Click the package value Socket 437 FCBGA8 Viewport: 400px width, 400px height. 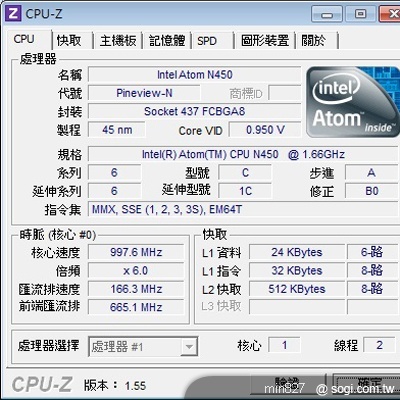[x=195, y=111]
